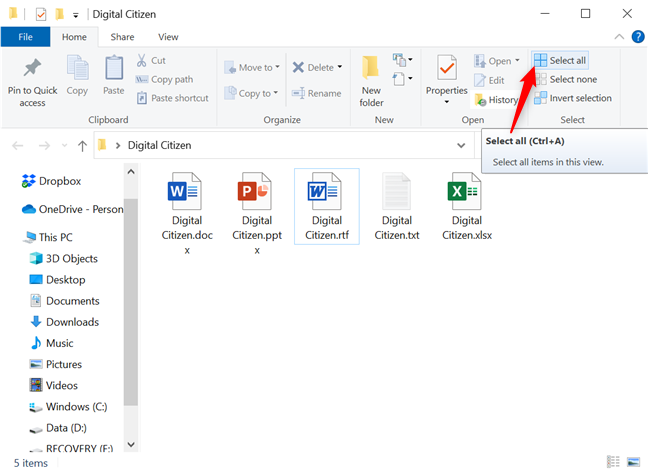Open 3D Objects folder
Screen dimensions: 648x473
click(x=64, y=259)
